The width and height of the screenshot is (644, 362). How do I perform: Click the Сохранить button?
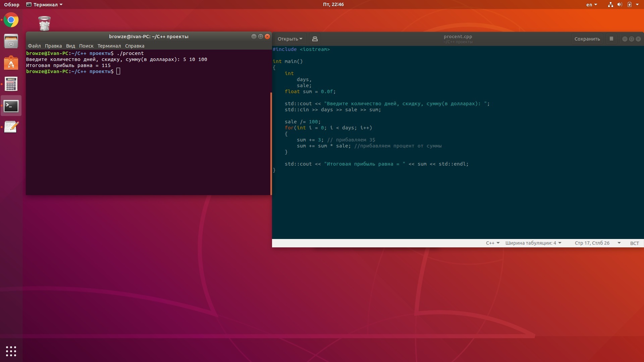[x=587, y=39]
